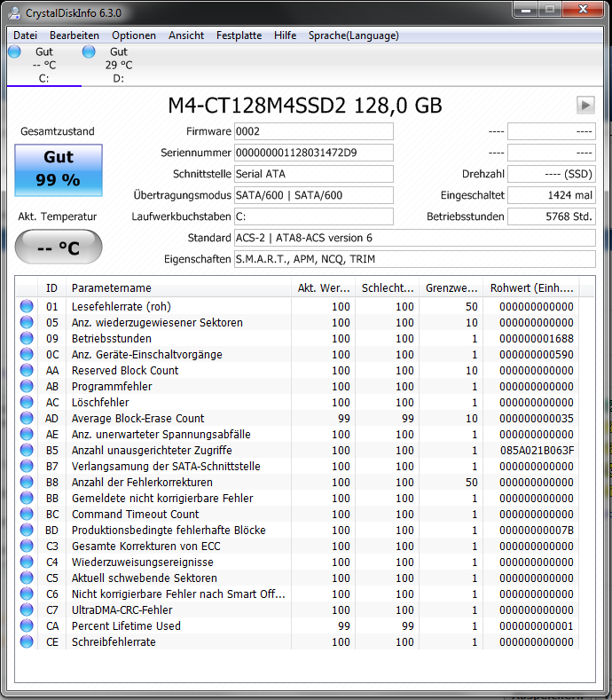Sort by ID column header
The height and width of the screenshot is (700, 612).
[x=51, y=288]
